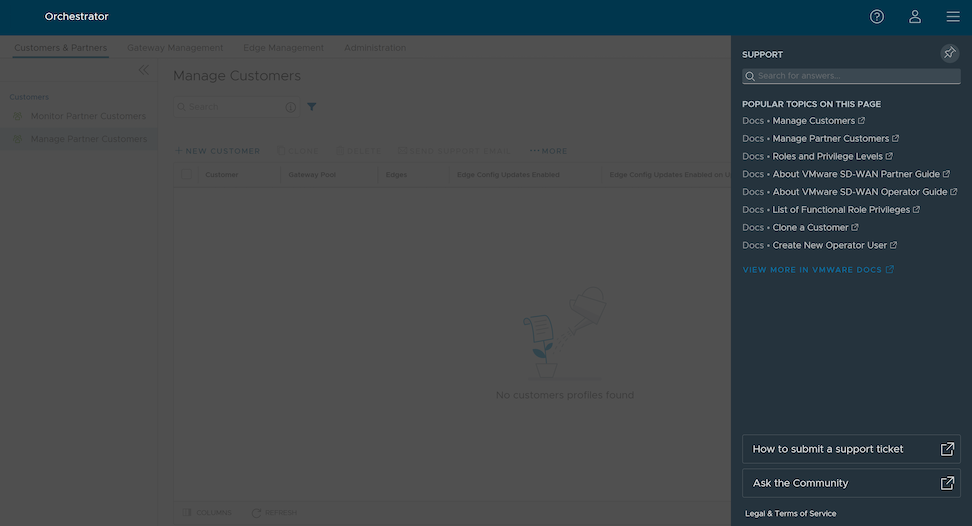Select Monitor Partner Customers in sidebar
The height and width of the screenshot is (526, 972).
(x=87, y=116)
